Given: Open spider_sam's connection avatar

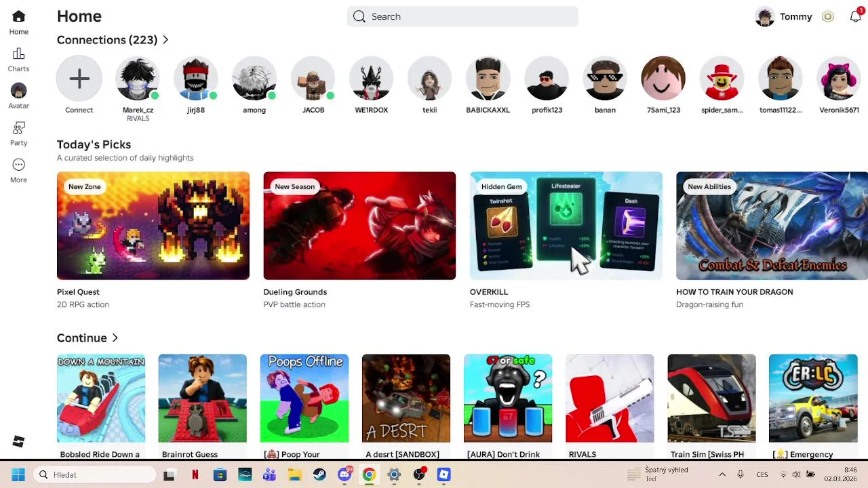Looking at the screenshot, I should (x=722, y=79).
